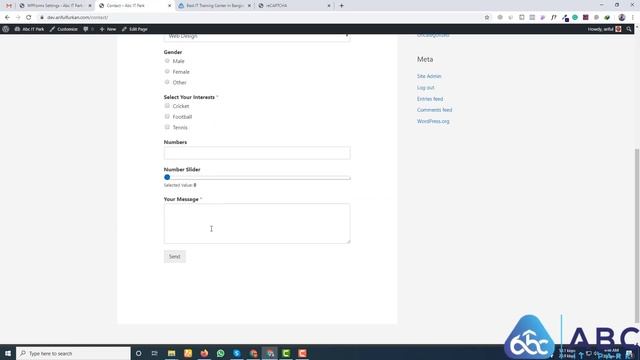
Task: Click in the Your Message text area
Action: point(257,223)
